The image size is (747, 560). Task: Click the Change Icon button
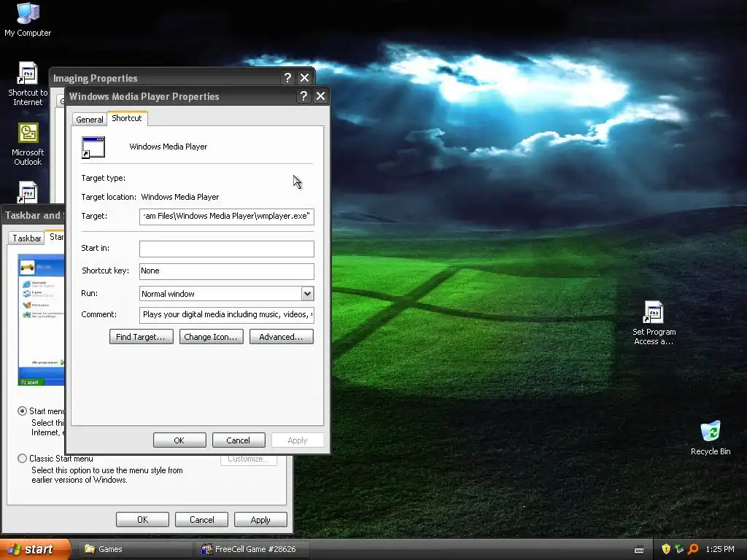[x=211, y=337]
